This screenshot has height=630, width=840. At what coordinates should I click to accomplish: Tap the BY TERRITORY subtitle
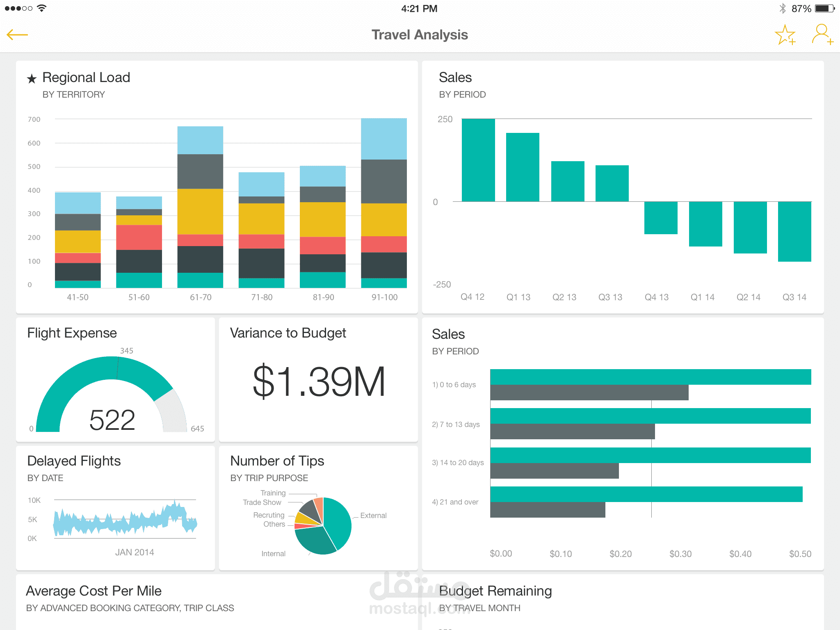pyautogui.click(x=74, y=95)
